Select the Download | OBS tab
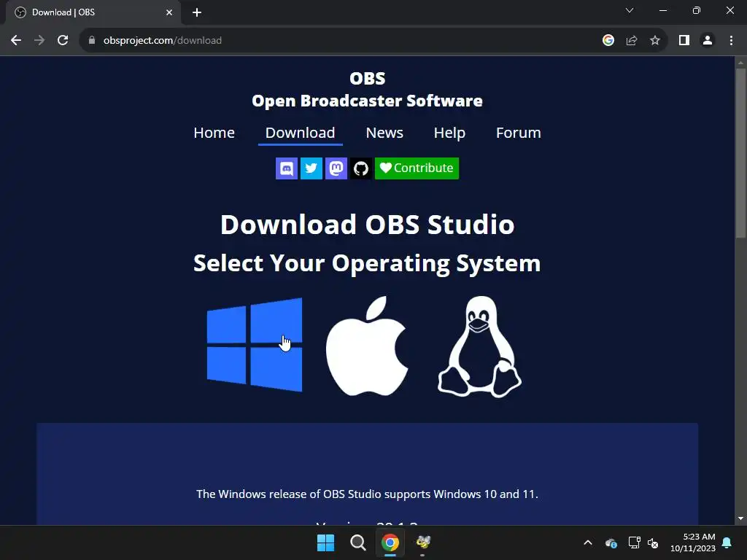 point(93,12)
